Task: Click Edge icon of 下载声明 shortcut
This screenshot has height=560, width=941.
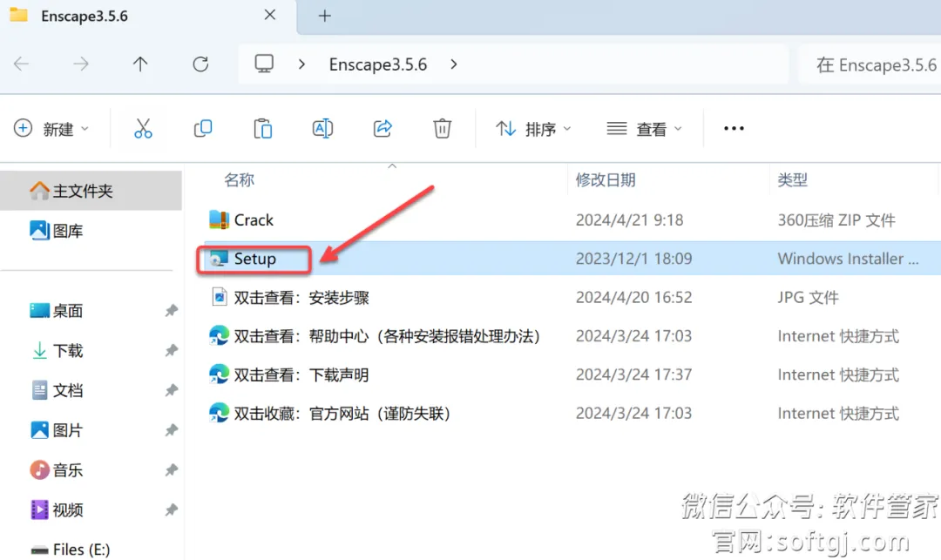Action: click(x=219, y=374)
